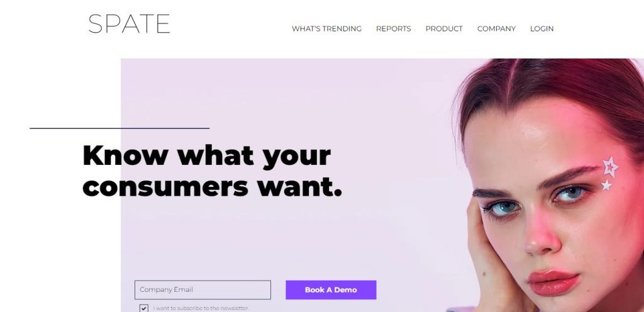Uncheck the newsletter subscription checkbox

[144, 308]
